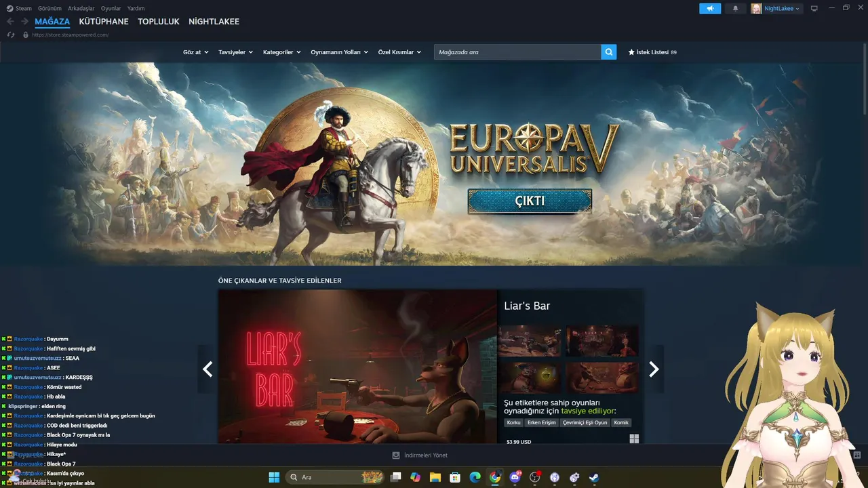Click the Liar's Bar title

pyautogui.click(x=527, y=306)
